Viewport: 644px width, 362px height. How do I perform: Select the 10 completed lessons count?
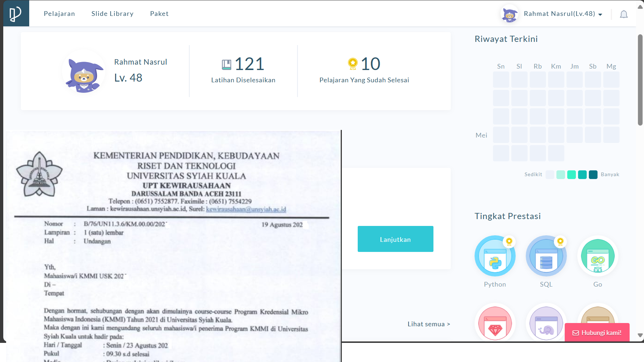click(x=371, y=64)
